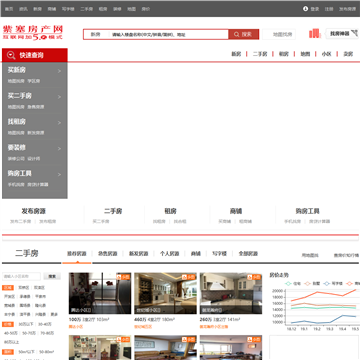Click 登录 link in the top bar
360x360 pixels.
pyautogui.click(x=315, y=9)
